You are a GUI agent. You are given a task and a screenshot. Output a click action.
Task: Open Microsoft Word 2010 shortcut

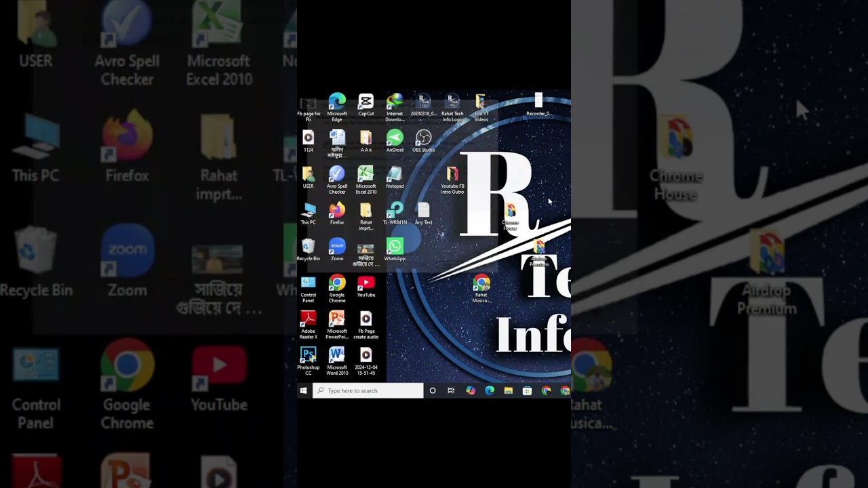337,361
